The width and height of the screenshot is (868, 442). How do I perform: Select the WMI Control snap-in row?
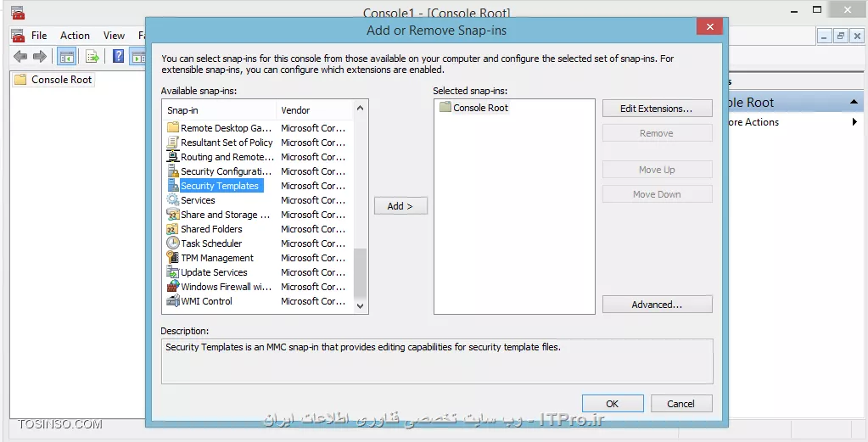pyautogui.click(x=258, y=300)
